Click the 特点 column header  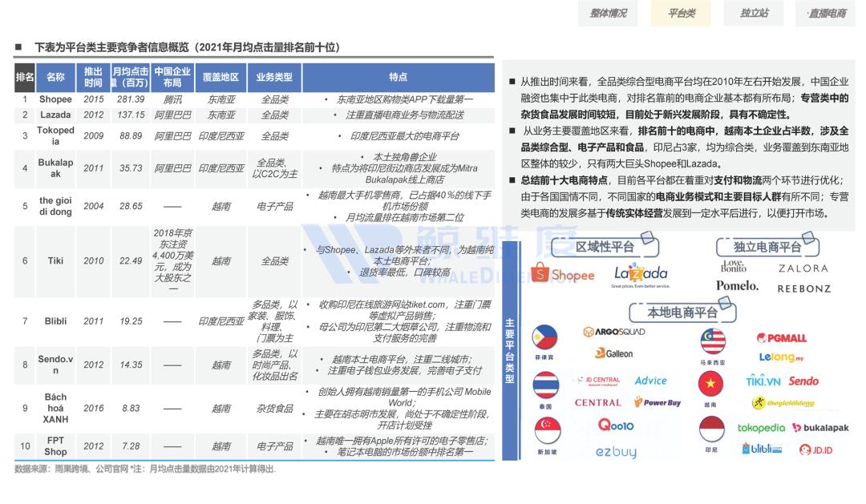pos(399,77)
